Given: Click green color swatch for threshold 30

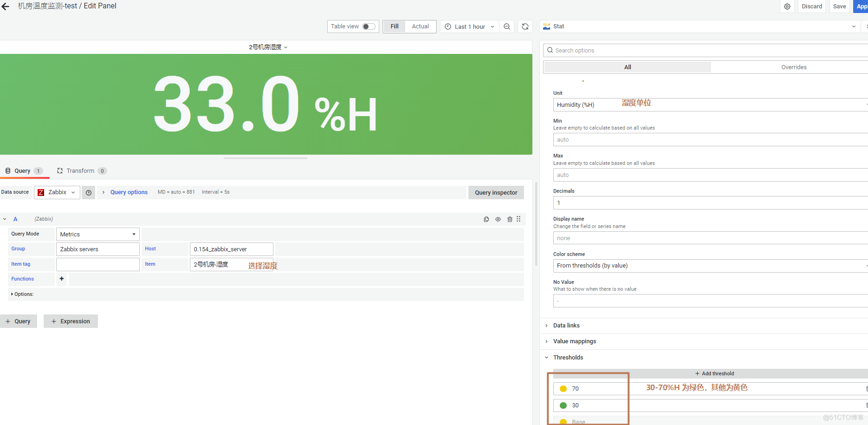Looking at the screenshot, I should click(x=563, y=405).
